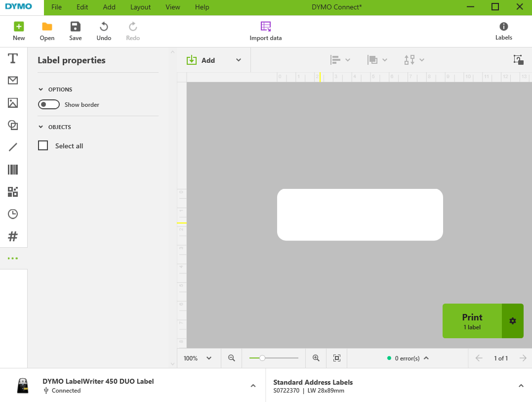This screenshot has width=532, height=402.
Task: Toggle the Show border switch
Action: click(48, 104)
